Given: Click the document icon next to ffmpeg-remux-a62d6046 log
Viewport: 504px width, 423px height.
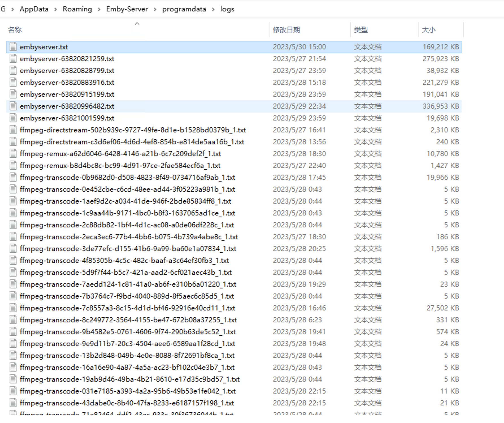Looking at the screenshot, I should (13, 154).
